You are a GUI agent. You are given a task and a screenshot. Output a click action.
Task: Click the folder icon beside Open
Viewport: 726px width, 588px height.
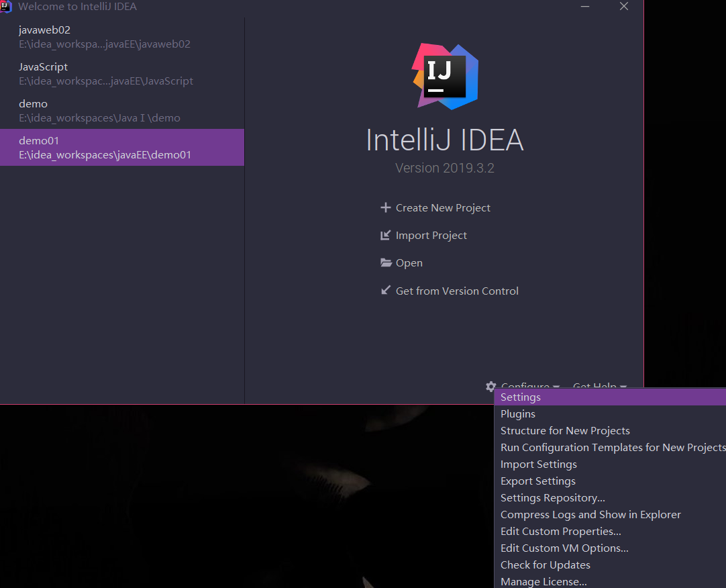(x=386, y=262)
